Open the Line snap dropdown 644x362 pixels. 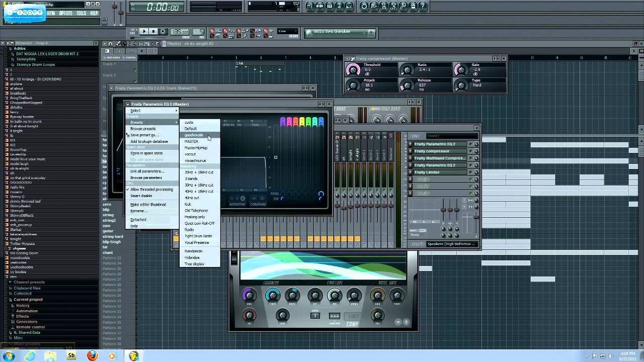287,31
